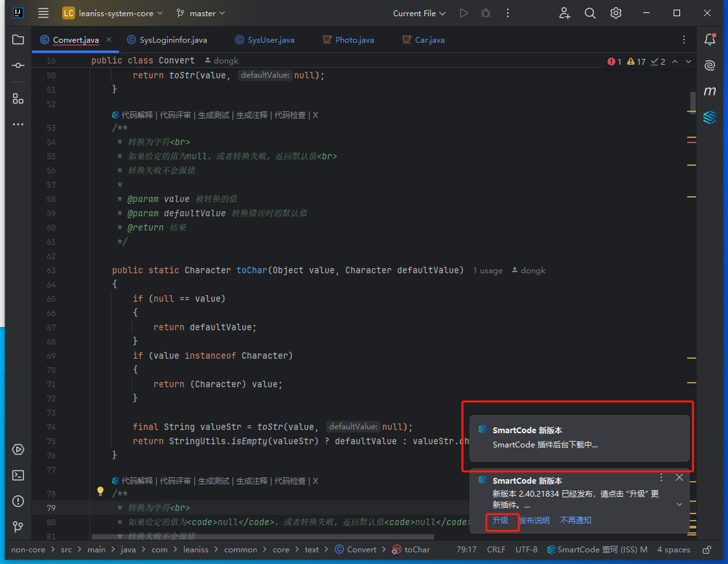Click the warnings count 17 indicator
The image size is (728, 564).
[x=636, y=62]
